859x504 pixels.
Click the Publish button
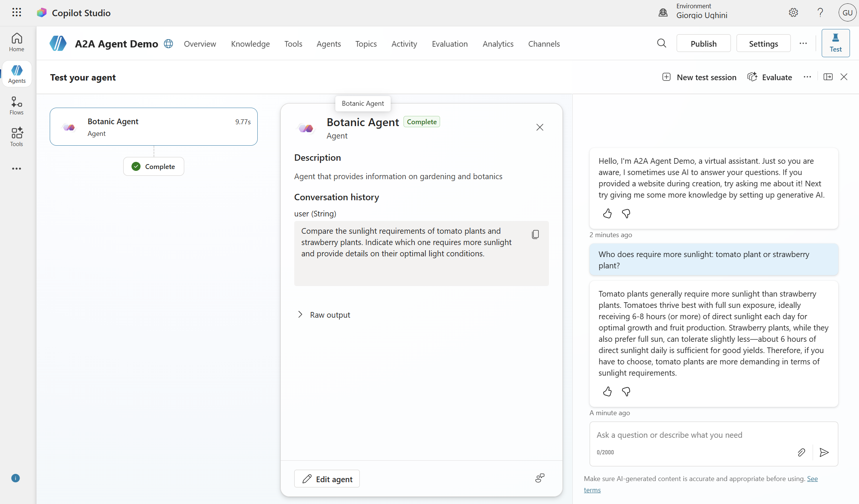coord(703,44)
